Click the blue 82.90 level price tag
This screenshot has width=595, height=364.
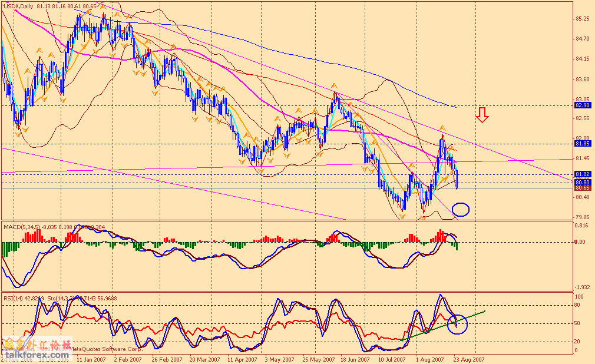[x=583, y=105]
